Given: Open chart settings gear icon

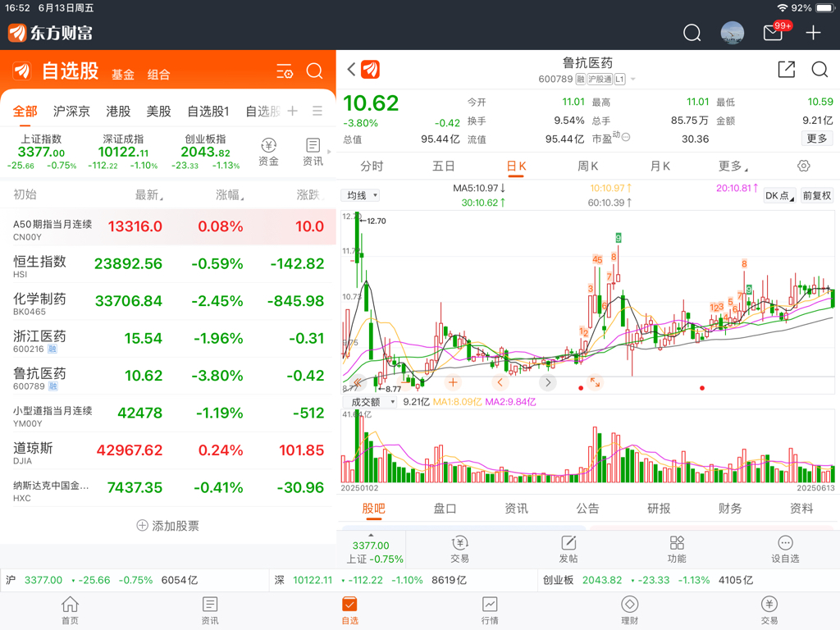Looking at the screenshot, I should coord(803,166).
